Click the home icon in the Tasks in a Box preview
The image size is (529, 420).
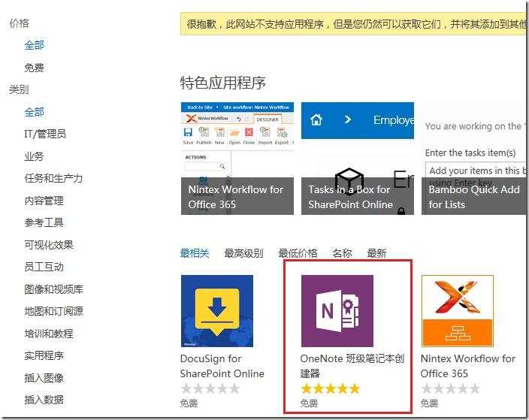click(x=316, y=119)
